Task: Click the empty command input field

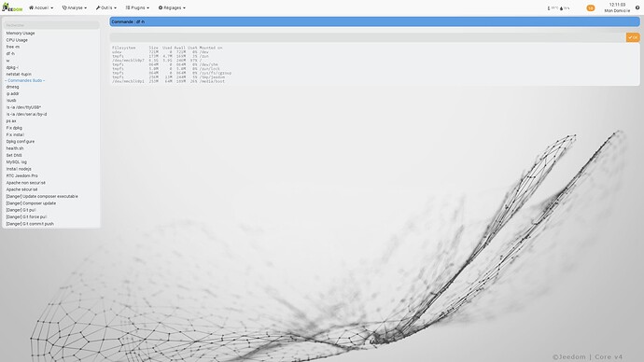Action: [368, 37]
